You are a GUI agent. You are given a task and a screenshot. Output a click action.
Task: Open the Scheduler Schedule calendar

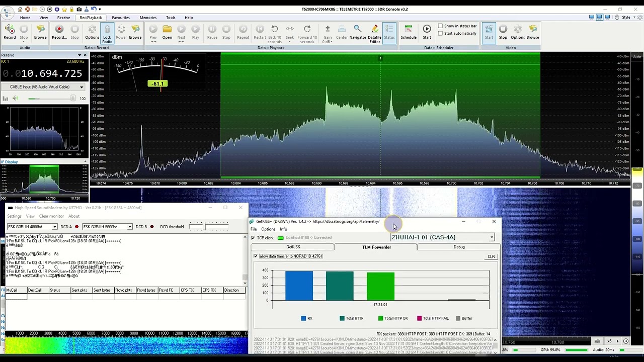point(409,32)
